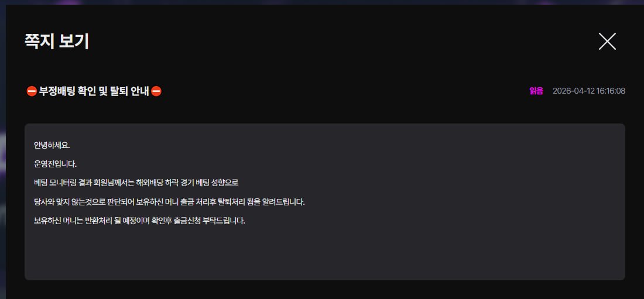
Task: Click the dimmed background outside the dialog
Action: pyautogui.click(x=2, y=164)
